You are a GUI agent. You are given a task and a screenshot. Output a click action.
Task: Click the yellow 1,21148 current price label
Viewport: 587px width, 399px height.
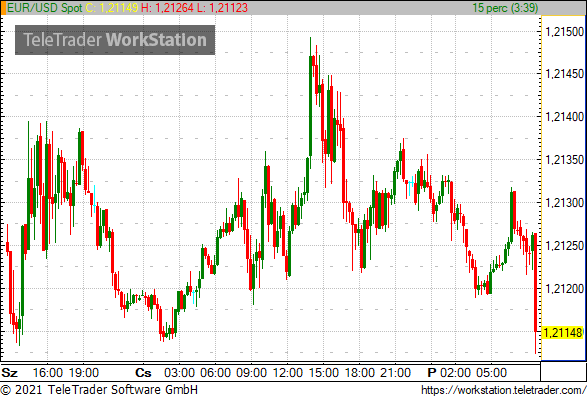pos(563,332)
